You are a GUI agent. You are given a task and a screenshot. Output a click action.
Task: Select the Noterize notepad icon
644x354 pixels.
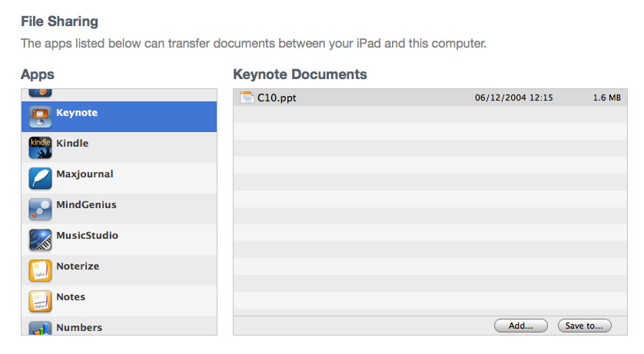click(x=40, y=270)
